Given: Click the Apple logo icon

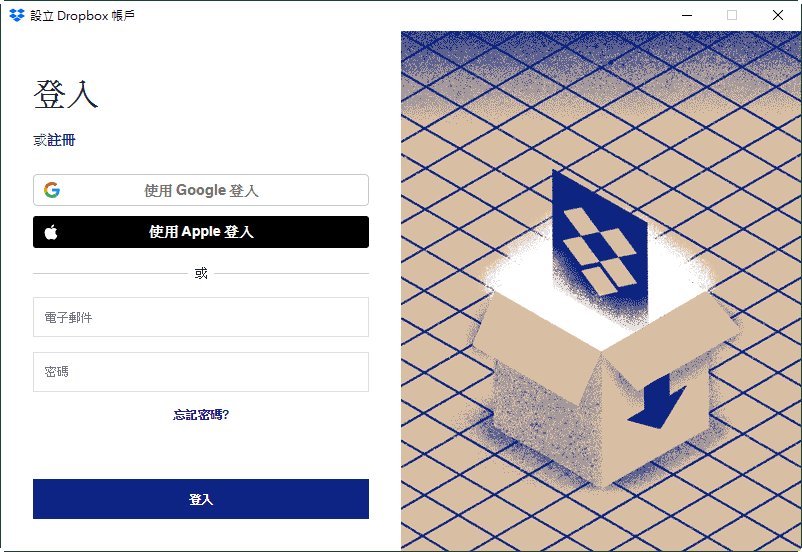Looking at the screenshot, I should click(51, 232).
